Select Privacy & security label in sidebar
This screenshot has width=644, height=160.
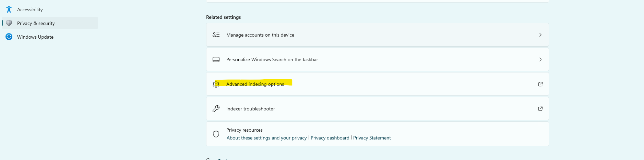click(36, 23)
